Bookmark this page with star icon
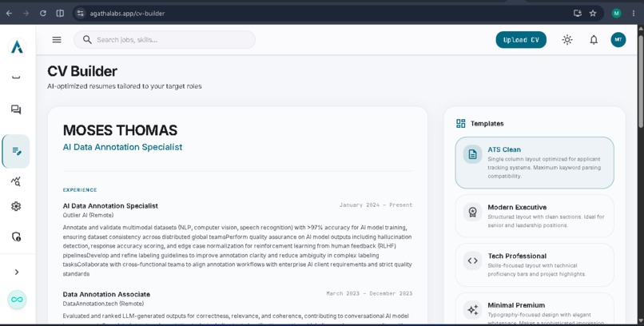The height and width of the screenshot is (326, 644). (593, 13)
